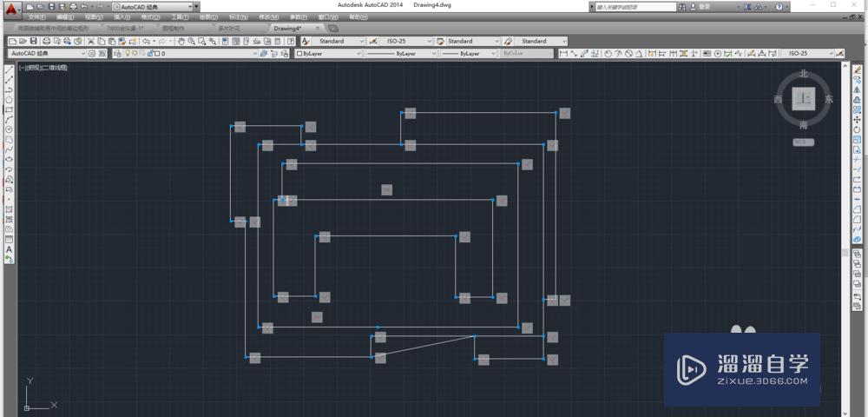This screenshot has width=868, height=417.
Task: Click the Open folder icon in standard toolbar
Action: point(23,41)
